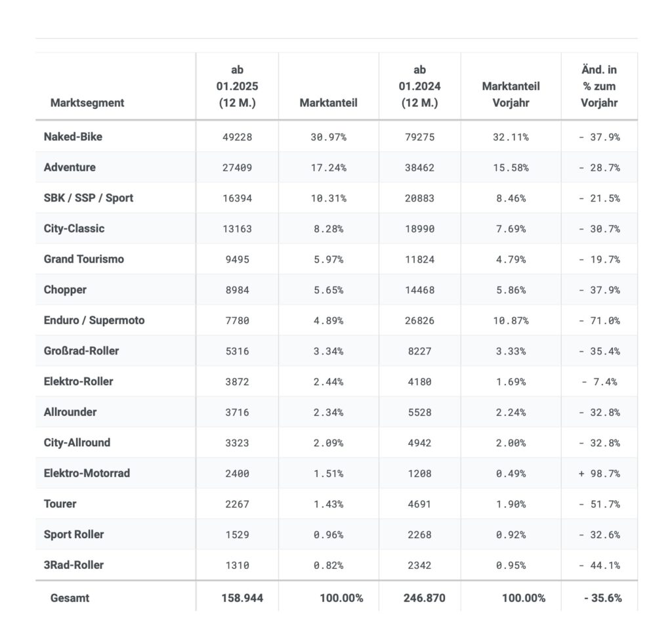Screen dimensions: 672x630
Task: Click the Adventure segment name
Action: (x=70, y=167)
